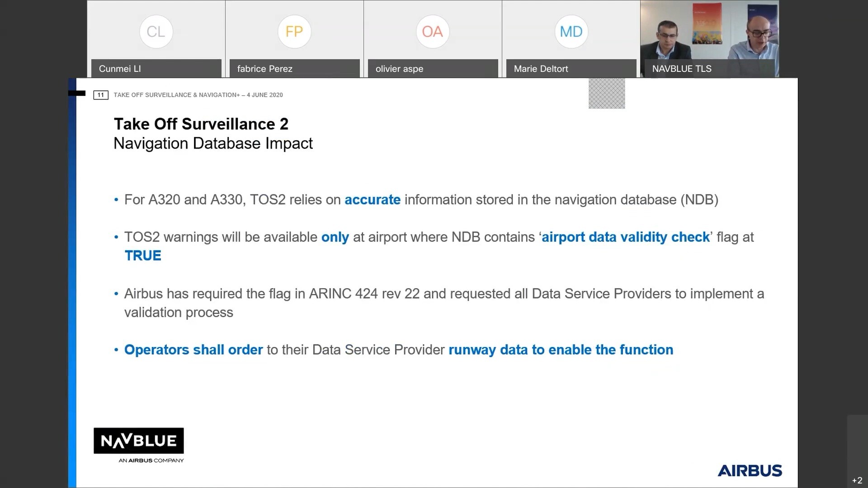This screenshot has height=488, width=868.
Task: Click 'Operators shall order' highlighted text
Action: 193,350
